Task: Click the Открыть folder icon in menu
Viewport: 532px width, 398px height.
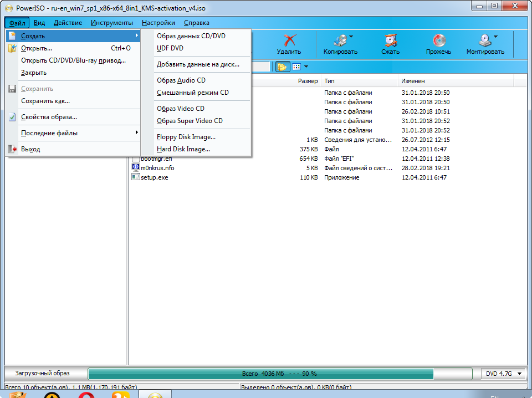Action: (x=12, y=48)
